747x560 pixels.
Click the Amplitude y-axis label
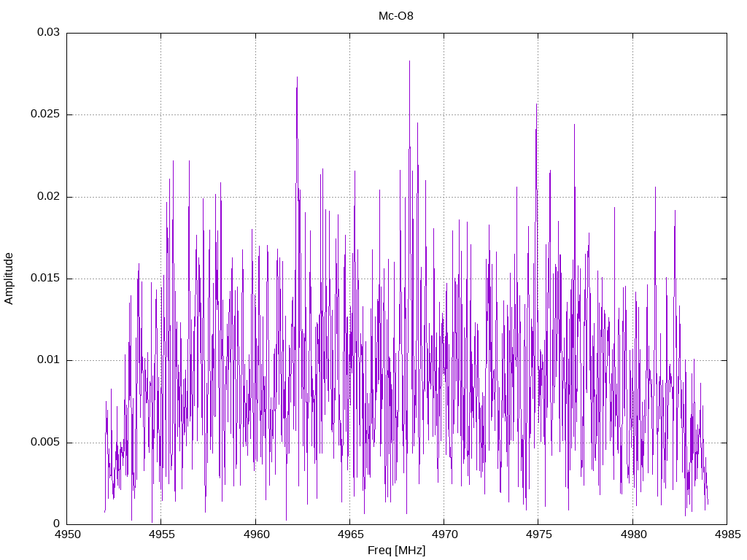pyautogui.click(x=9, y=279)
